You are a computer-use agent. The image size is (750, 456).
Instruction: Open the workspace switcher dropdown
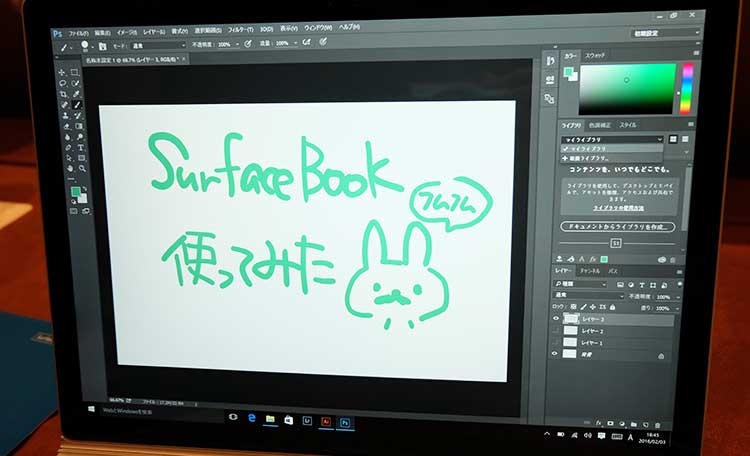665,33
